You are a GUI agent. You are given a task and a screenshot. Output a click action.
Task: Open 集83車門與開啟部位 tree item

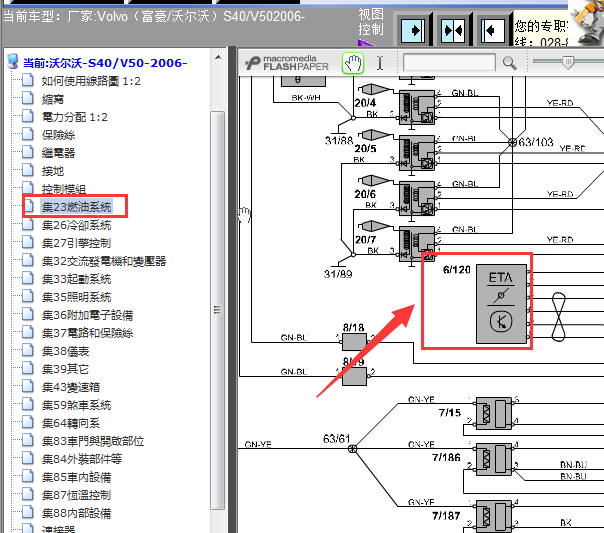(93, 441)
